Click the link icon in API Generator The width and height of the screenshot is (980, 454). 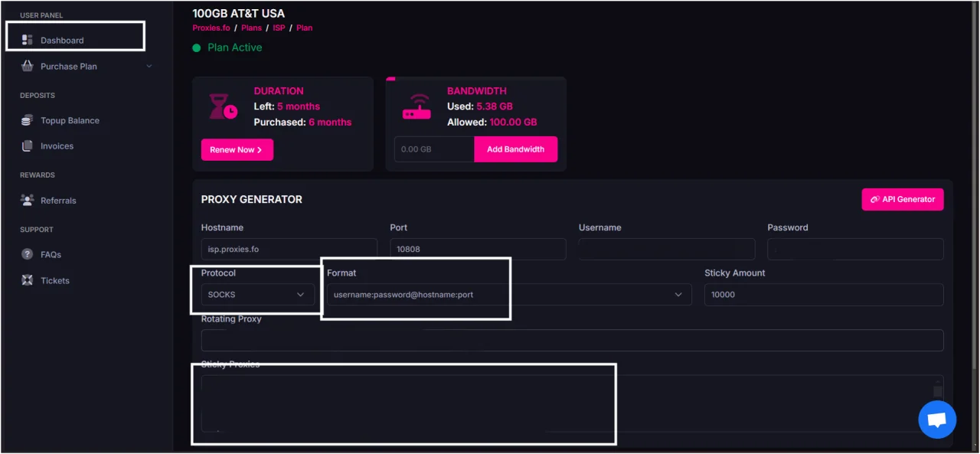[874, 199]
